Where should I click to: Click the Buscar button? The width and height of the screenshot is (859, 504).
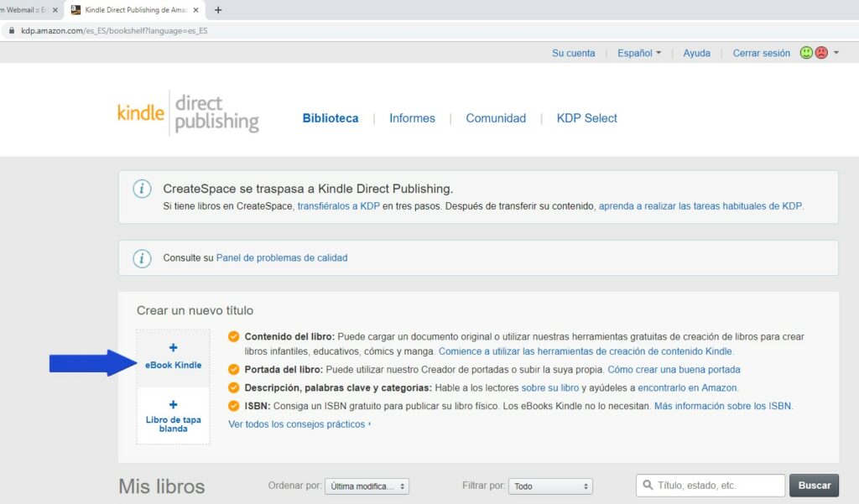click(x=814, y=486)
